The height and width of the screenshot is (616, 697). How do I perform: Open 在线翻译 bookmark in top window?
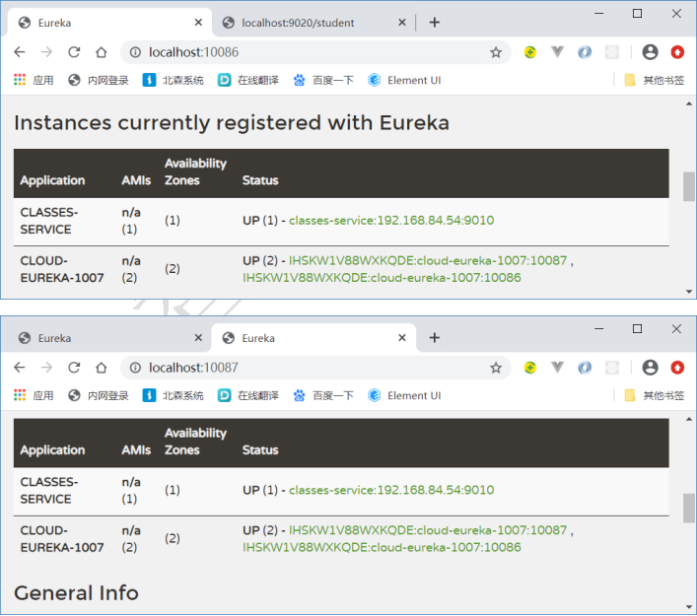(248, 80)
